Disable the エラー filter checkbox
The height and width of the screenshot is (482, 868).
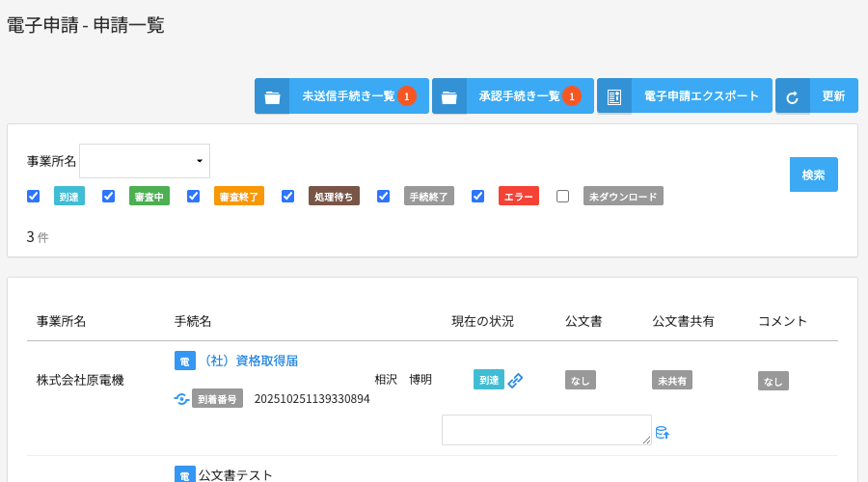click(477, 196)
